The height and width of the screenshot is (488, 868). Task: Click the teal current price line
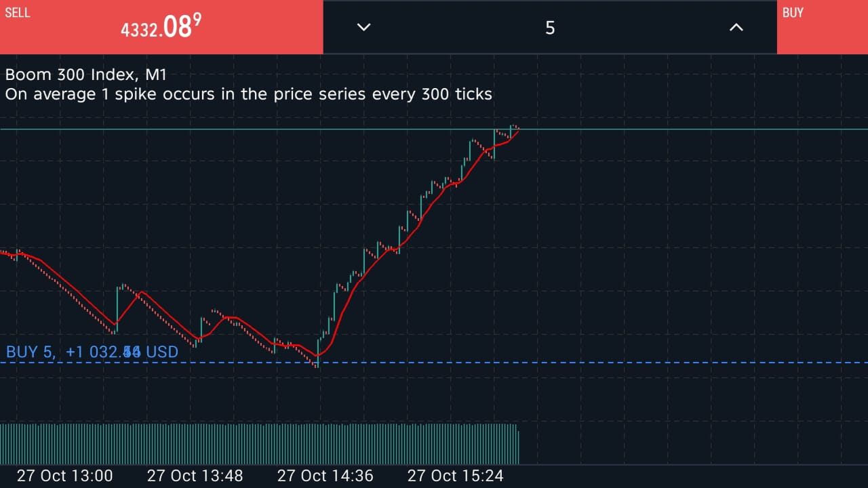[x=434, y=129]
